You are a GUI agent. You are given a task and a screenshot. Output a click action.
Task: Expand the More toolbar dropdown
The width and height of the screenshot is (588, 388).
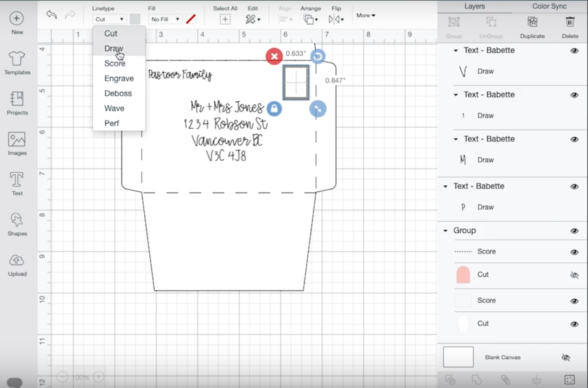[366, 15]
